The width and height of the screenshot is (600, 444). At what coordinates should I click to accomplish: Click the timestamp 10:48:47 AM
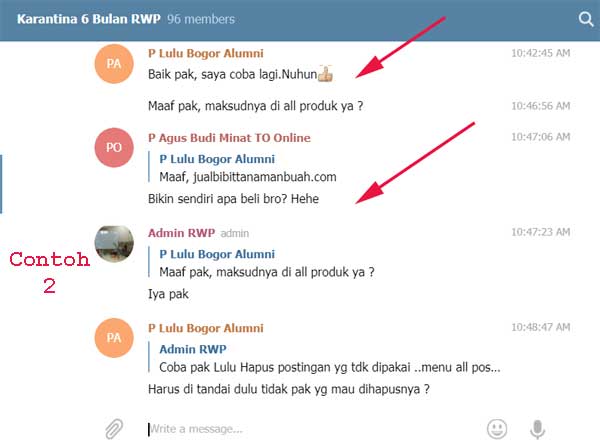[541, 327]
